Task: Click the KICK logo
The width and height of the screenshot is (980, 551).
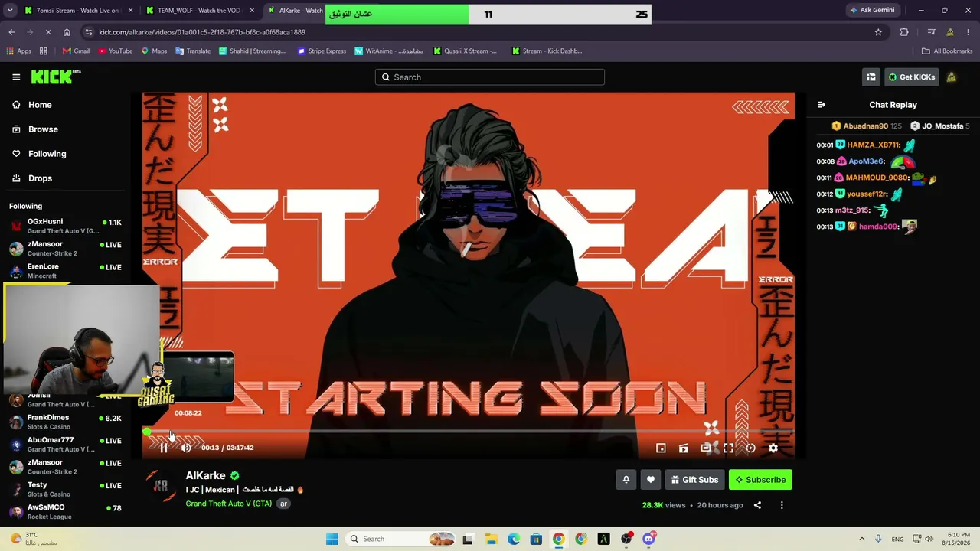Action: tap(56, 77)
